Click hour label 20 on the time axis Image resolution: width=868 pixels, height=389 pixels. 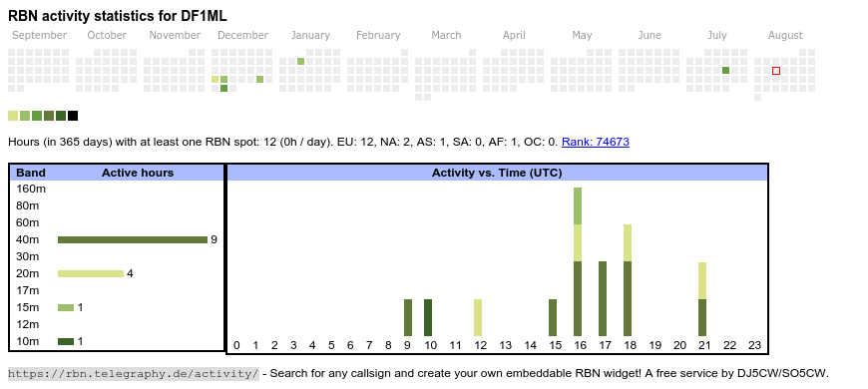(679, 345)
